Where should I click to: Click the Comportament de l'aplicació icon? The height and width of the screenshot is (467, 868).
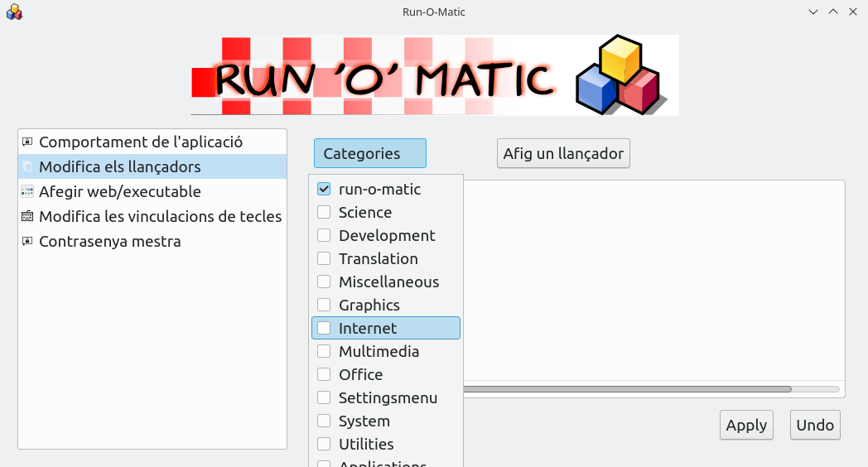27,142
